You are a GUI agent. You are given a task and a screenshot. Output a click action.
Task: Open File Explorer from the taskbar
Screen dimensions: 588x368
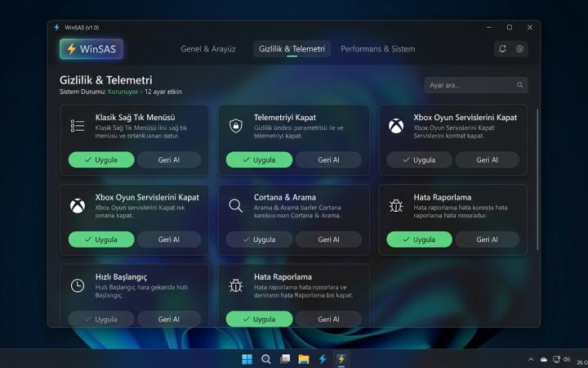(304, 359)
